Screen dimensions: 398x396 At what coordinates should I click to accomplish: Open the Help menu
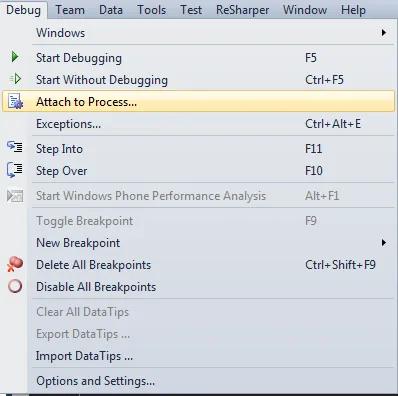click(x=353, y=10)
